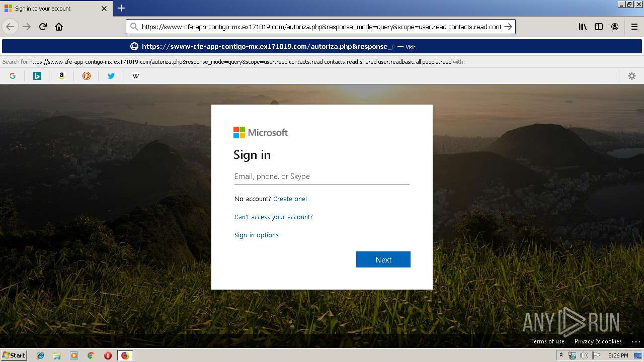This screenshot has height=362, width=644.
Task: Search with the Amazon engine icon
Action: [62, 76]
